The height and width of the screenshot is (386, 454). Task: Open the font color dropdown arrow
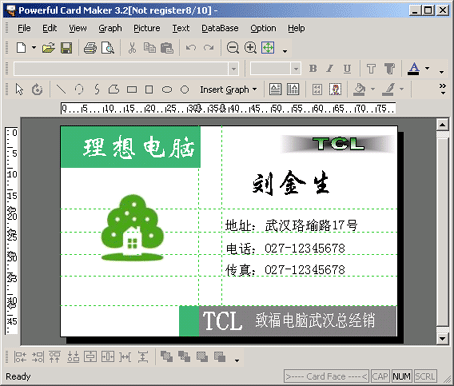click(x=427, y=68)
